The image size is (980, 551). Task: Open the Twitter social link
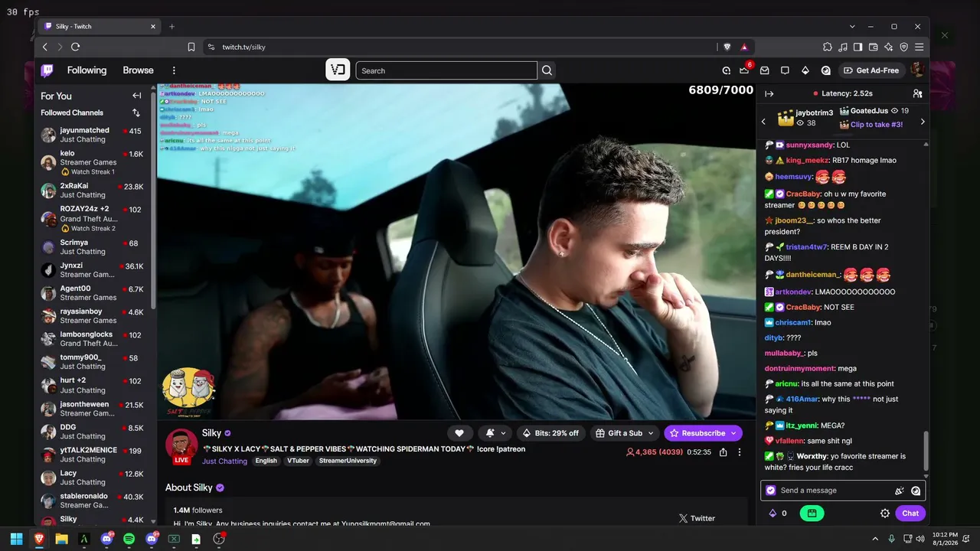(x=697, y=518)
